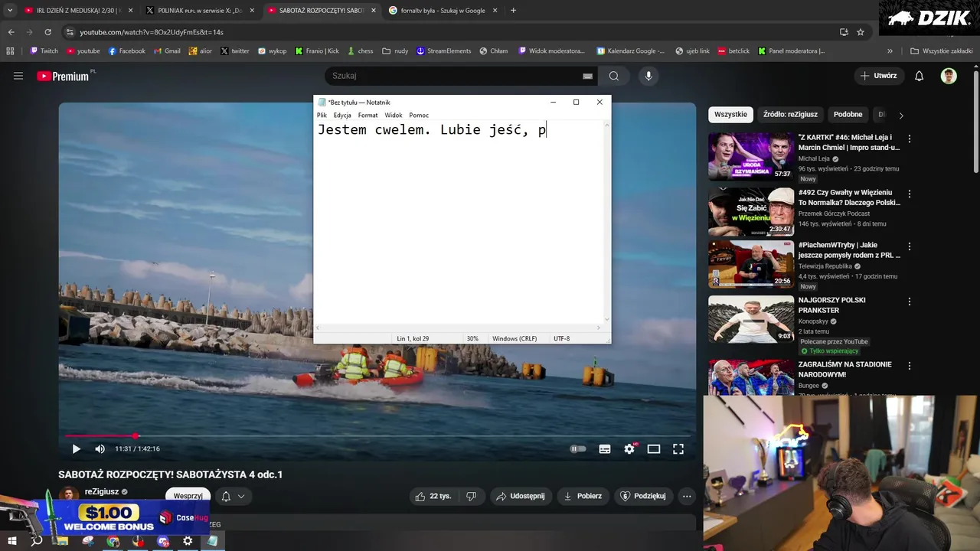Image resolution: width=980 pixels, height=551 pixels.
Task: Enter fullscreen video mode
Action: (678, 449)
